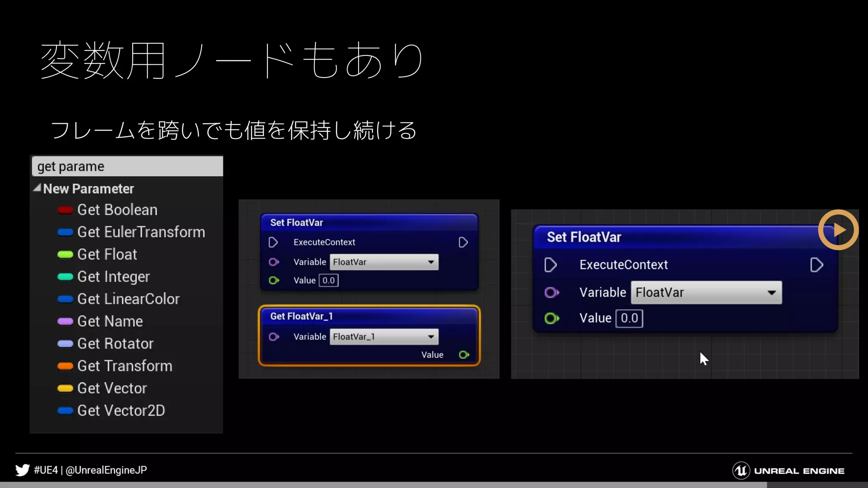Click the Unreal Engine logo
The image size is (868, 488).
788,471
